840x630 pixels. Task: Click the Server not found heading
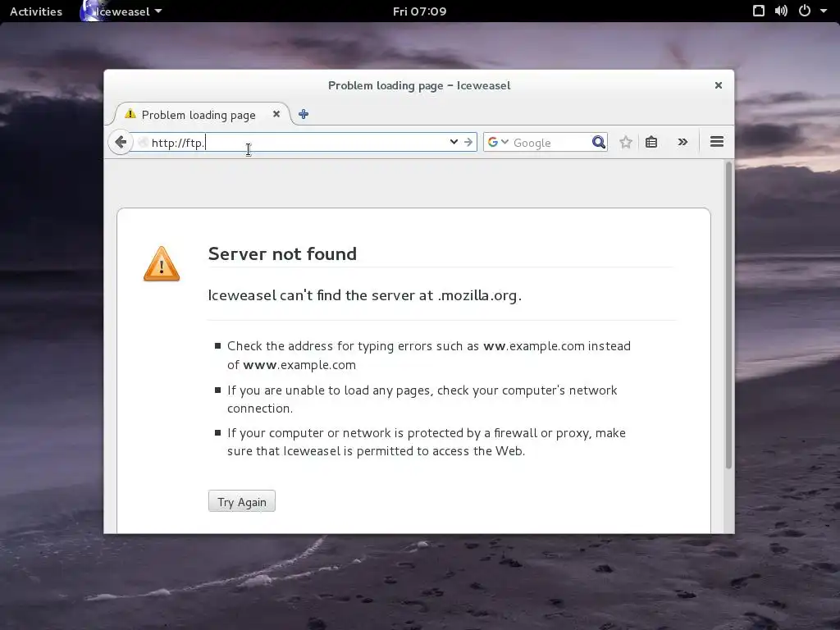282,253
